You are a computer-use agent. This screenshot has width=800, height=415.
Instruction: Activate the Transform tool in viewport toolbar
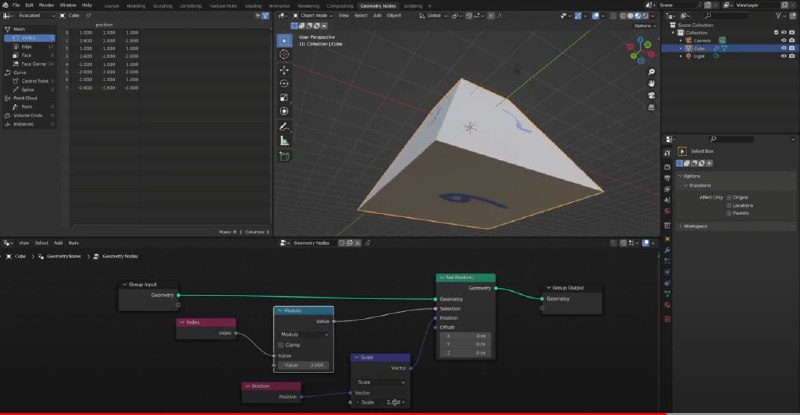click(284, 111)
